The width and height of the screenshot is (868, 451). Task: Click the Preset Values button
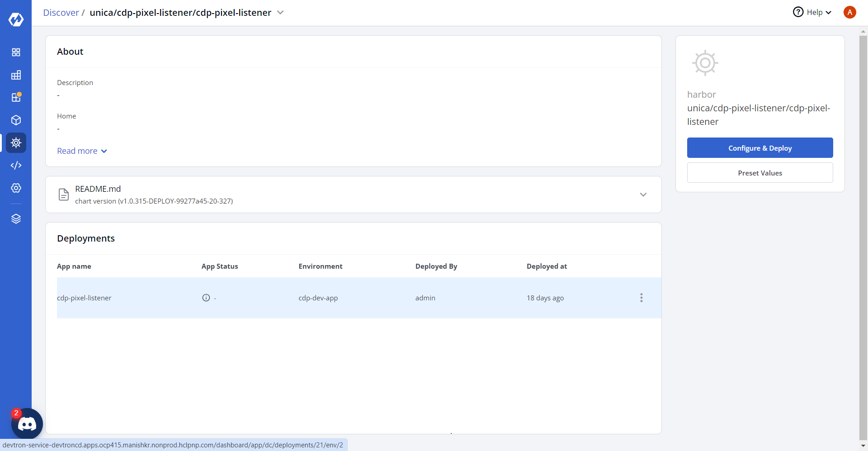click(760, 173)
